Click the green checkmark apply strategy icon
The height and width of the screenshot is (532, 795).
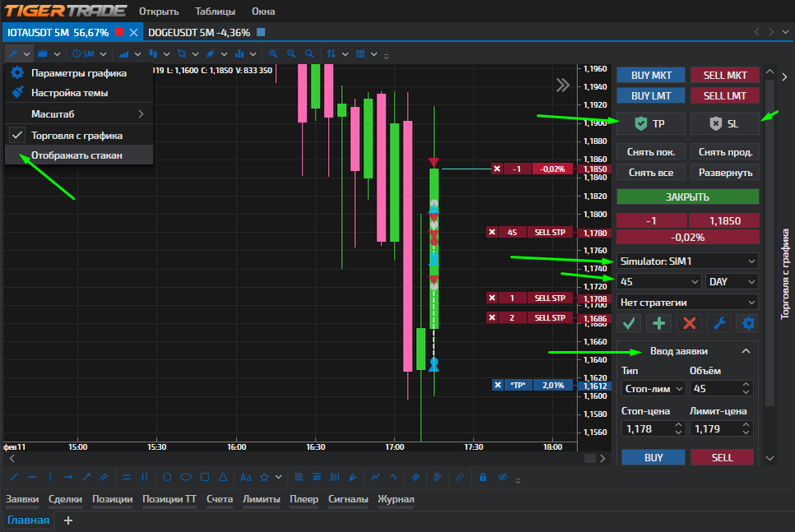click(629, 323)
